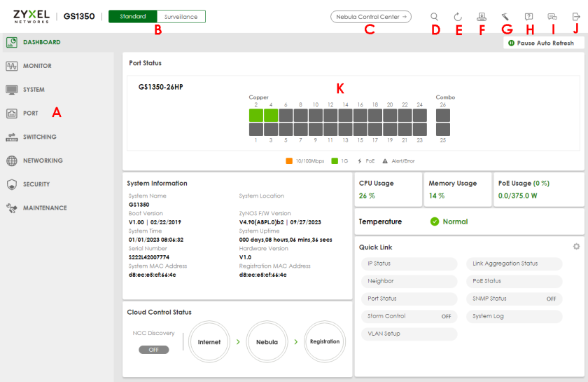This screenshot has height=382, width=588.
Task: Open the wrench Wizard icon
Action: tap(505, 17)
